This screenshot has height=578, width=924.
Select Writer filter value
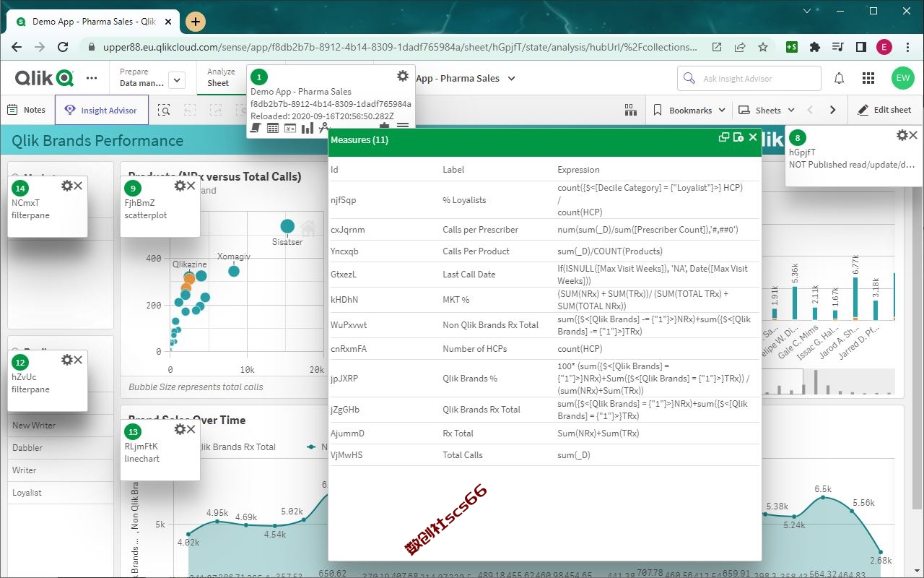[61, 470]
